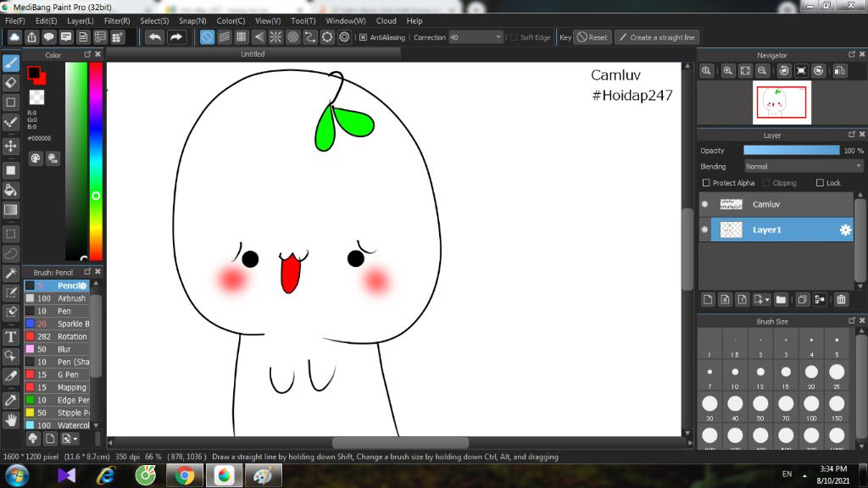Enable concentric circle snap guide
868x488 pixels.
[292, 37]
